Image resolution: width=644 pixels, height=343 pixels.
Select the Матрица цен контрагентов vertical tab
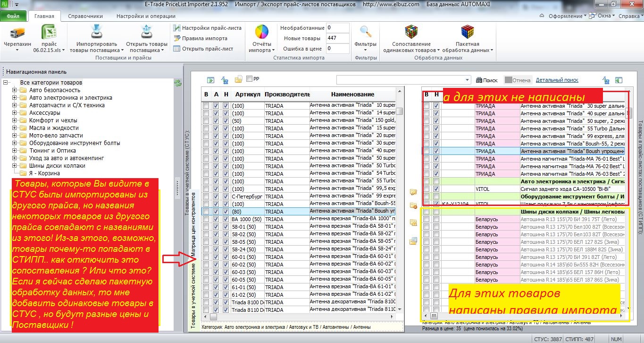[x=193, y=226]
